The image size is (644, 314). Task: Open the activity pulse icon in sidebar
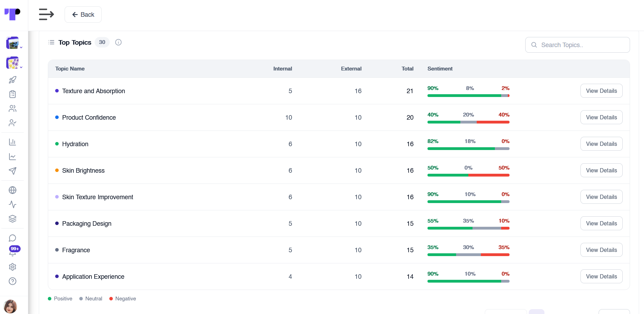13,204
